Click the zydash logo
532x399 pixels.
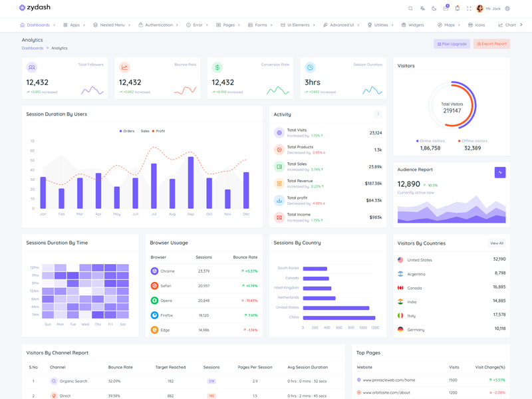[x=35, y=8]
